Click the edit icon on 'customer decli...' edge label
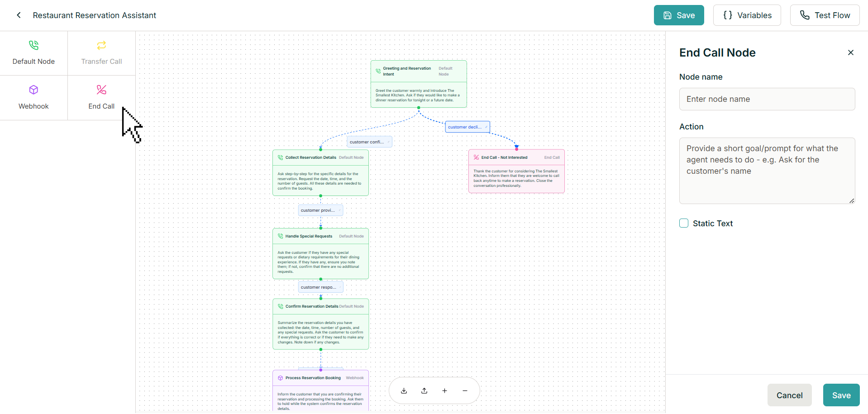 486,127
